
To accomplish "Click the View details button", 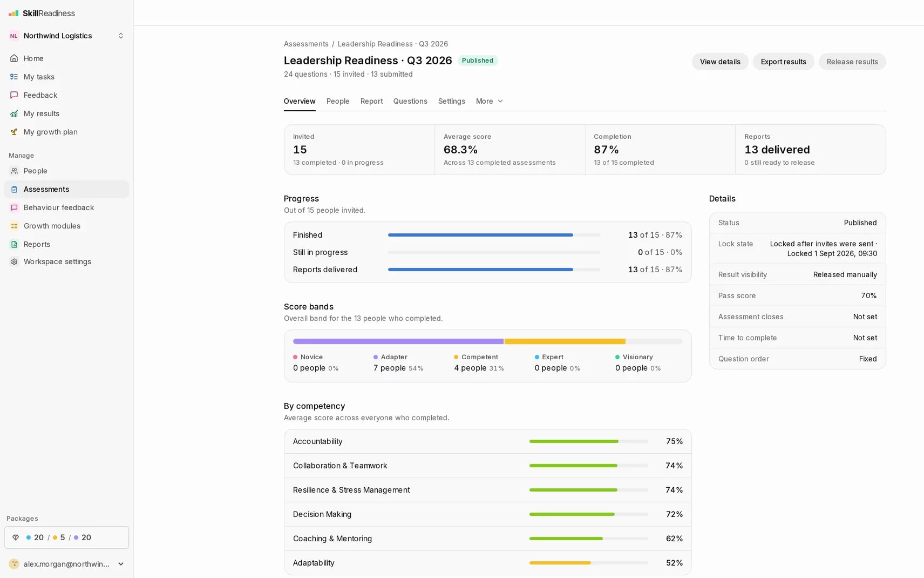I will tap(720, 62).
